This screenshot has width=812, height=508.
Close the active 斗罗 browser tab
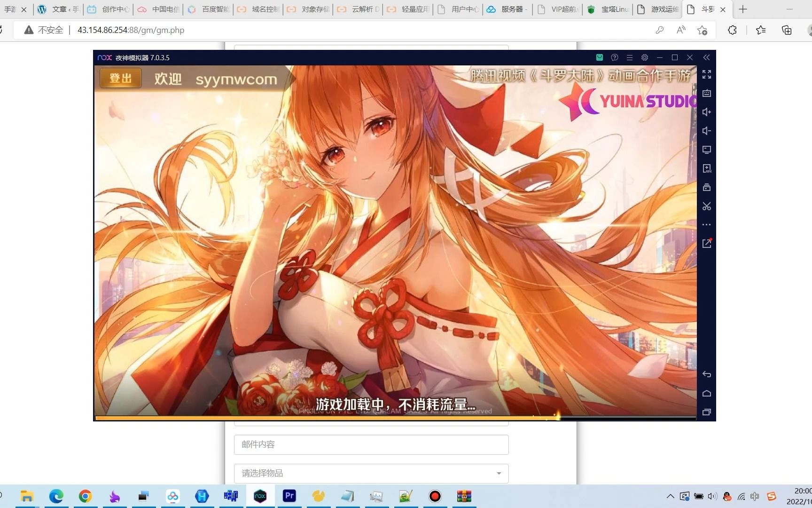click(723, 9)
